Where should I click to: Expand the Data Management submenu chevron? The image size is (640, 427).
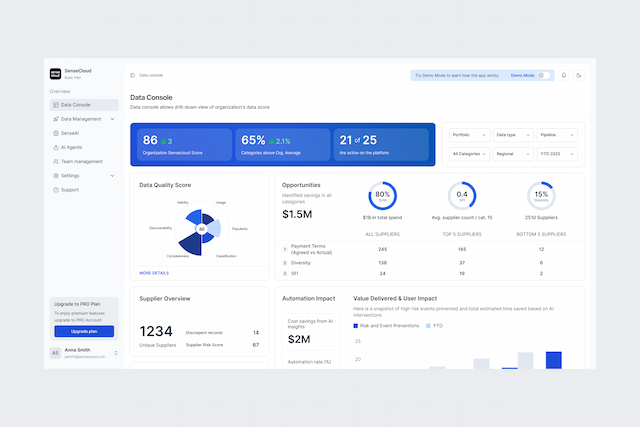tap(112, 119)
